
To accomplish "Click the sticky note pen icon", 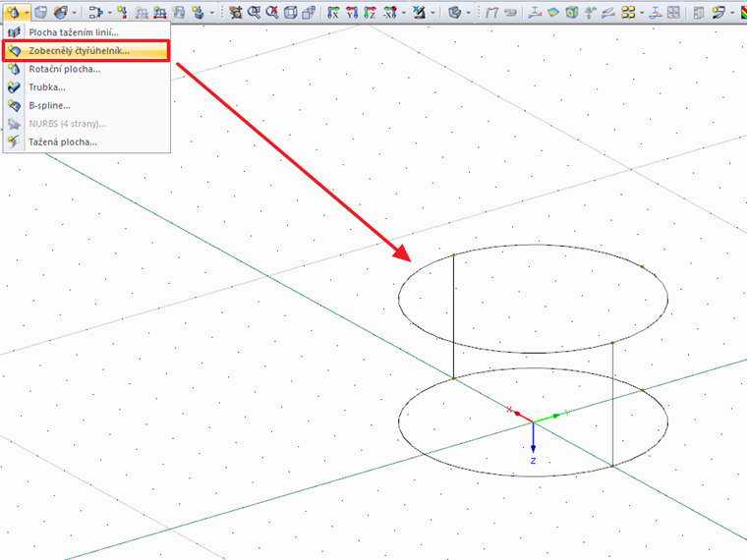I will [x=718, y=12].
